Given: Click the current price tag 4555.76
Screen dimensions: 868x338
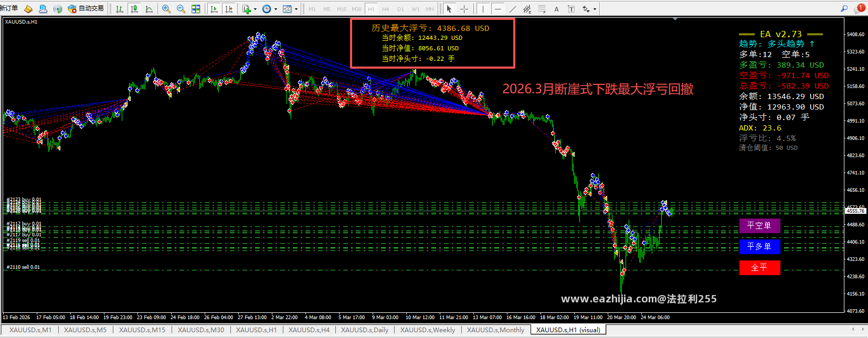Looking at the screenshot, I should (855, 211).
